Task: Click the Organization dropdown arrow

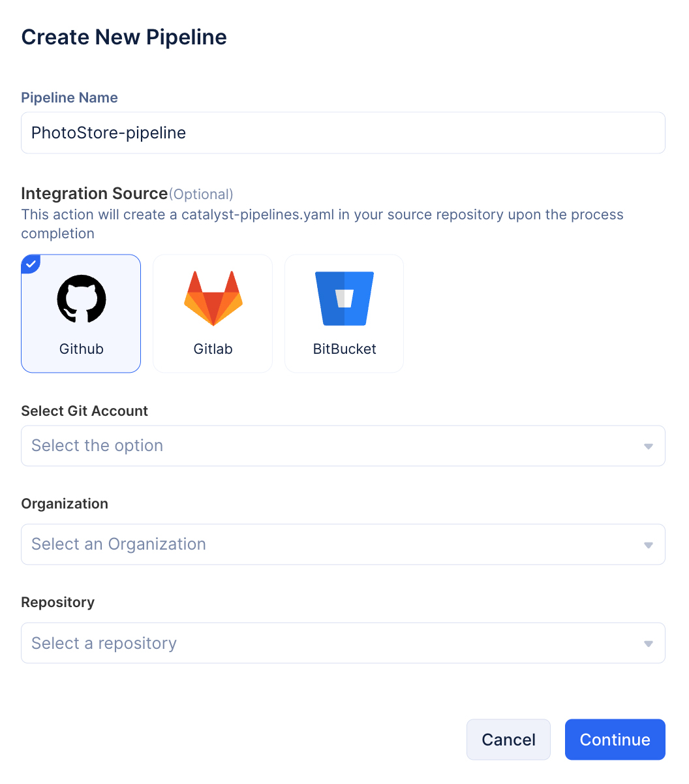Action: coord(649,545)
